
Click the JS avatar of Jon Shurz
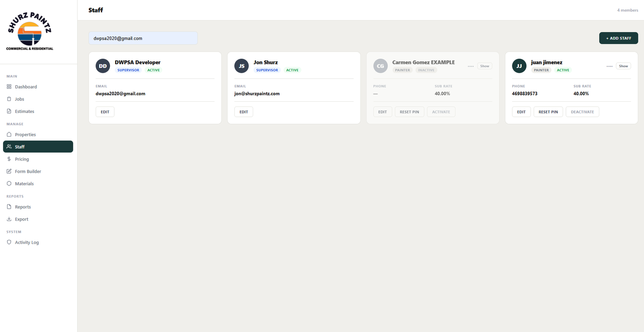[242, 66]
